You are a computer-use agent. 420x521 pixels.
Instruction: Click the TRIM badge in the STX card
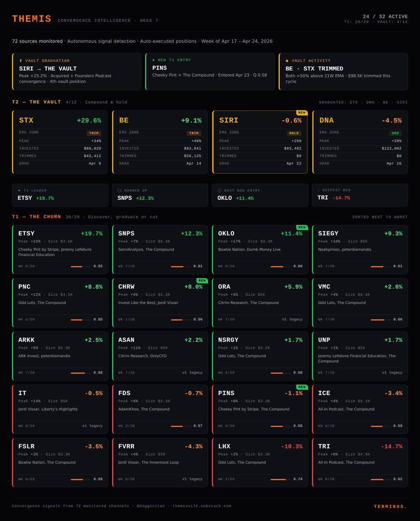click(93, 133)
